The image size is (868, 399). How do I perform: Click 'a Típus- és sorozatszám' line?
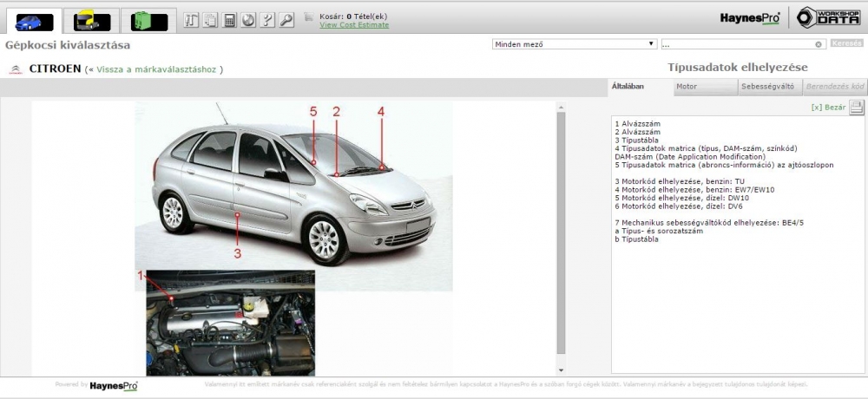(660, 232)
